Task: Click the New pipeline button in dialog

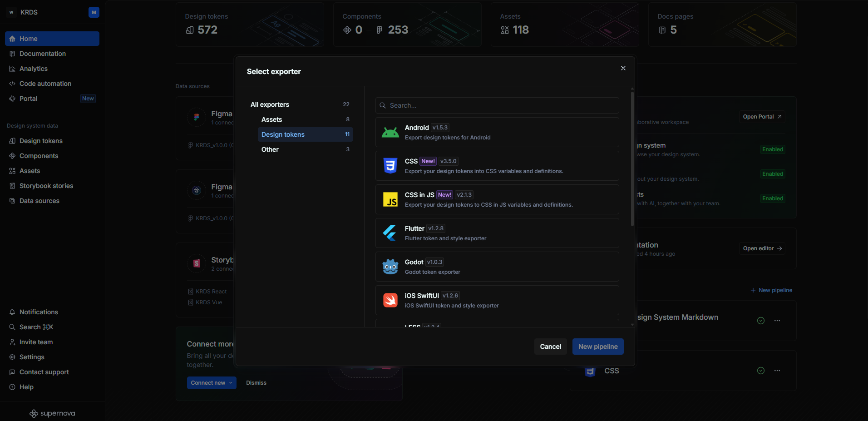Action: (597, 347)
